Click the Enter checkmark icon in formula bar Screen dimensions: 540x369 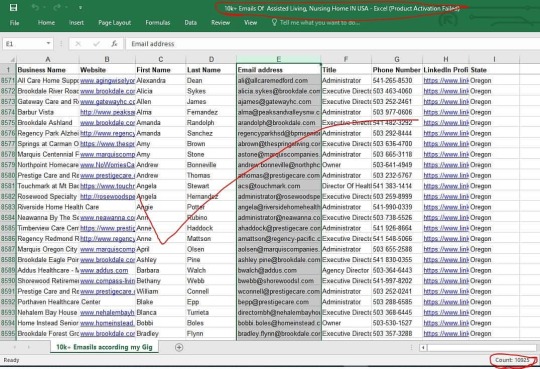(x=96, y=44)
